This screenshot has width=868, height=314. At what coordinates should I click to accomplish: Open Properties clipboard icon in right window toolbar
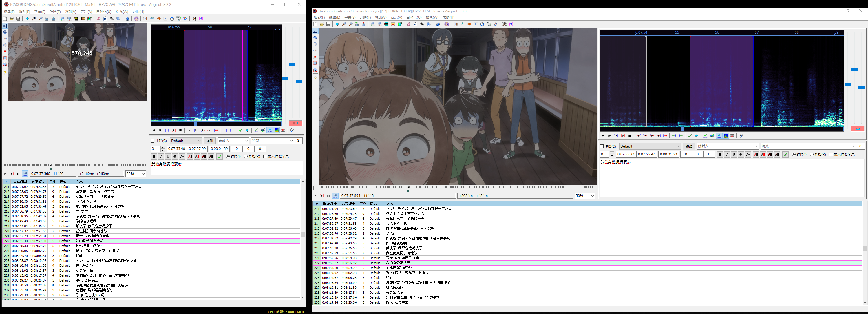pyautogui.click(x=416, y=24)
